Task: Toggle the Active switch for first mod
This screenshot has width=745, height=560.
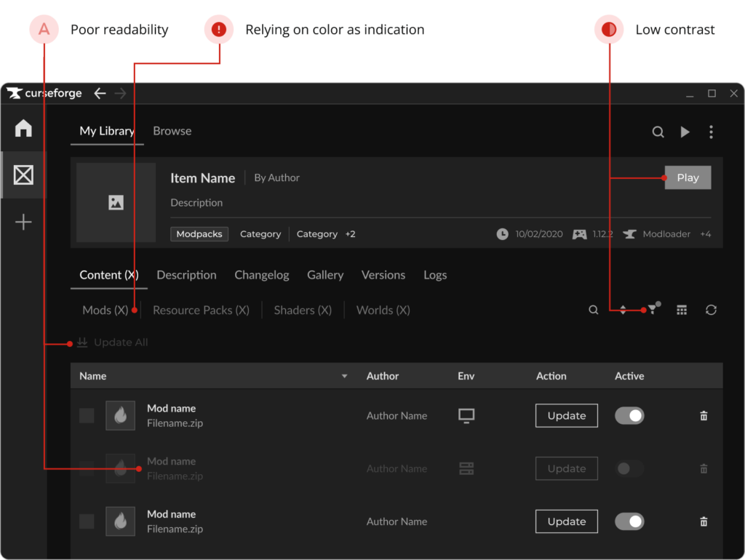Action: point(629,416)
